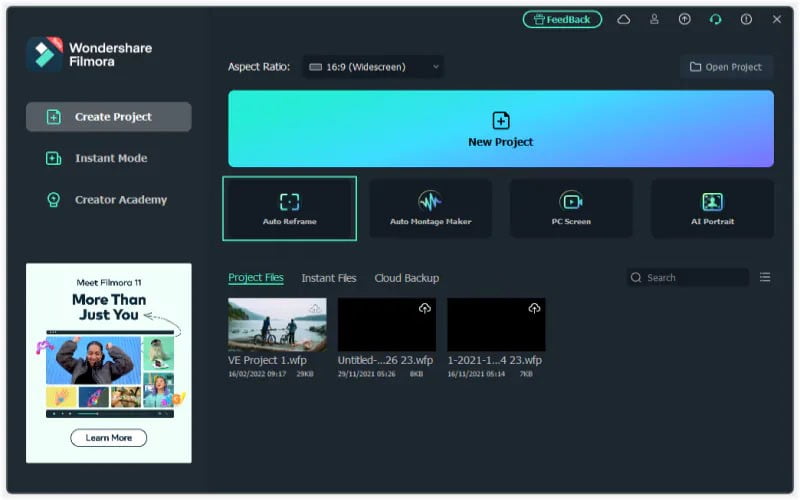Click the Create Project plus icon
The height and width of the screenshot is (500, 800).
tap(53, 117)
